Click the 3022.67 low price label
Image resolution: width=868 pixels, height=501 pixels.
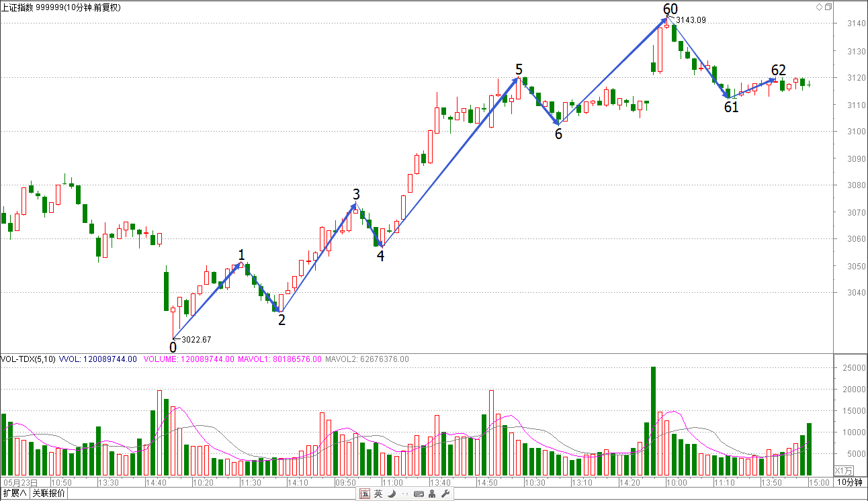(197, 339)
